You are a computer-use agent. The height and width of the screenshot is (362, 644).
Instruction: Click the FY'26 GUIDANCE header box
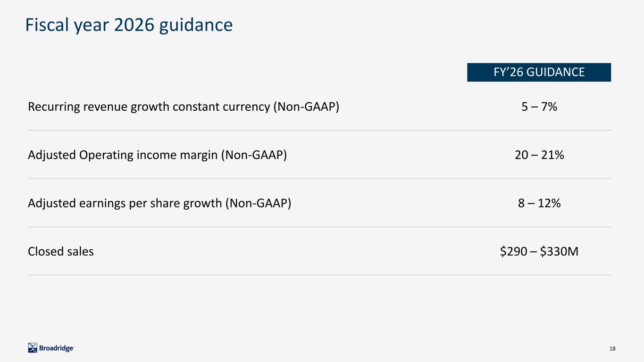pyautogui.click(x=539, y=72)
